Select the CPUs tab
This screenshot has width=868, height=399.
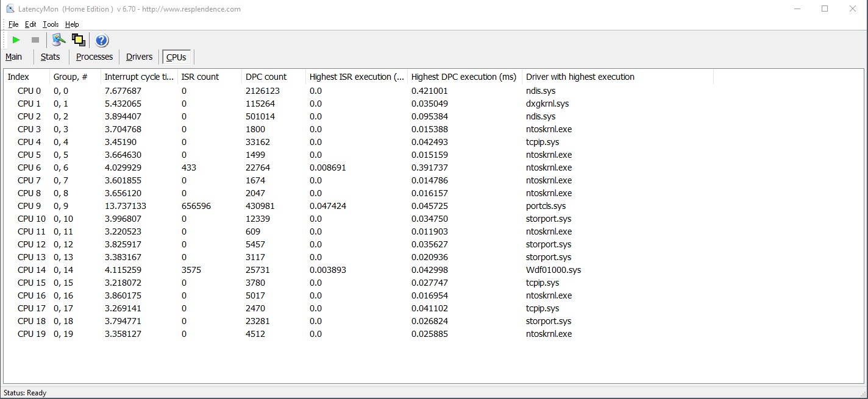tap(176, 57)
